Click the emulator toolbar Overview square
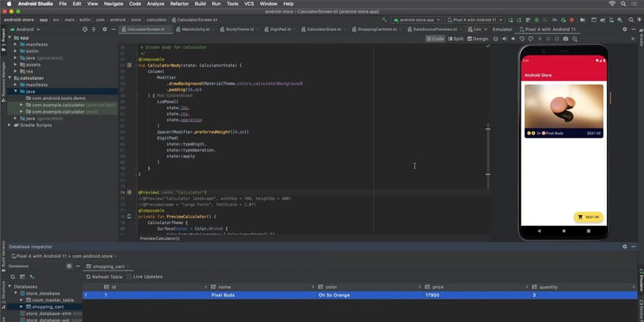The image size is (644, 322). 557,39
